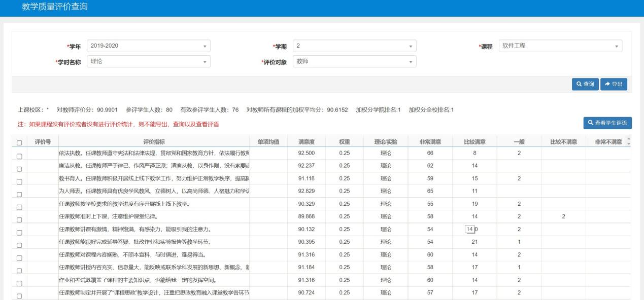644x300 pixels.
Task: Click the 参评学生人数 80 summary
Action: (x=150, y=110)
